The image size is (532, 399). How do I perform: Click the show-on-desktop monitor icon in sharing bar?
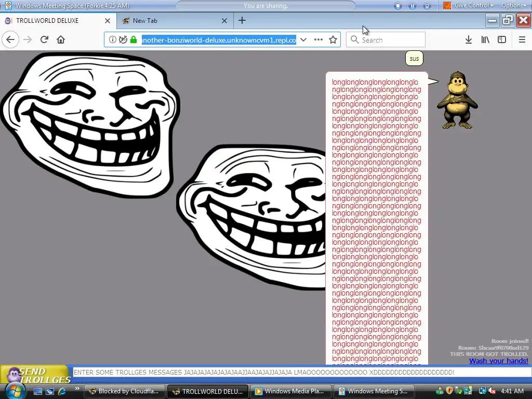click(427, 6)
